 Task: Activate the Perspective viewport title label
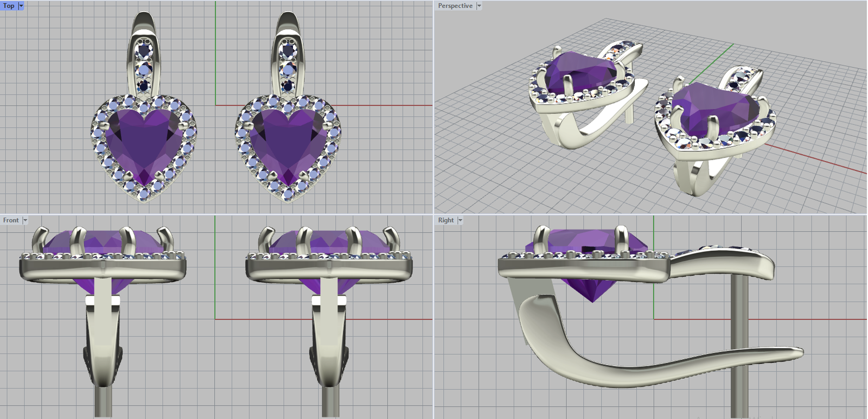pyautogui.click(x=455, y=6)
